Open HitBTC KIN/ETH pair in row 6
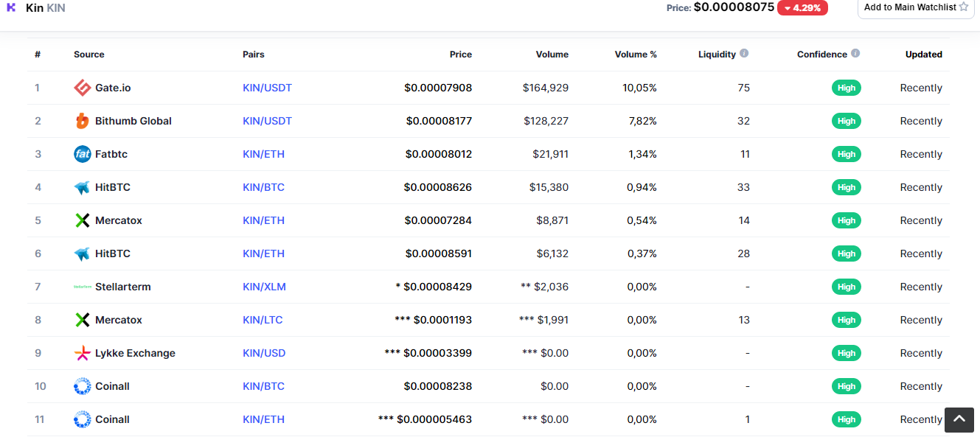The image size is (980, 437). pos(263,254)
